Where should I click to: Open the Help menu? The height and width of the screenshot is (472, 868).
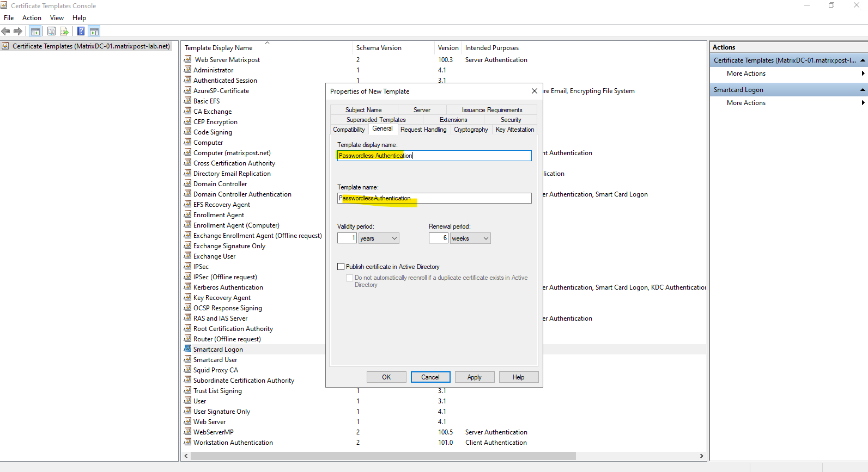click(x=79, y=18)
